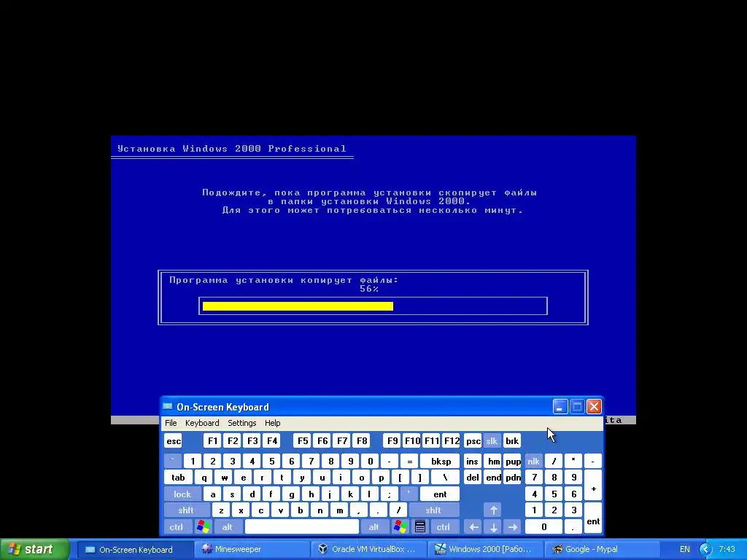Screen dimensions: 747x560
Task: Click the yellow file copy progress bar
Action: tap(298, 306)
